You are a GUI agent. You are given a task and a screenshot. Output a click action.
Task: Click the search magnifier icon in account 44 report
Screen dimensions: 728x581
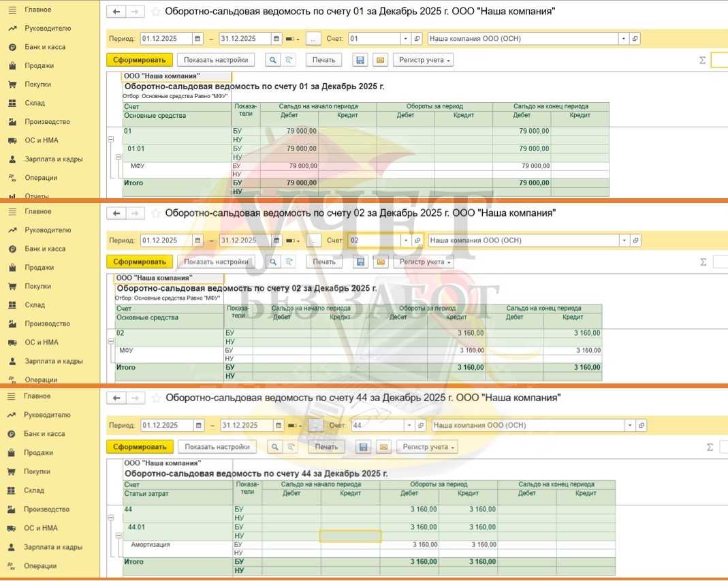pos(275,447)
